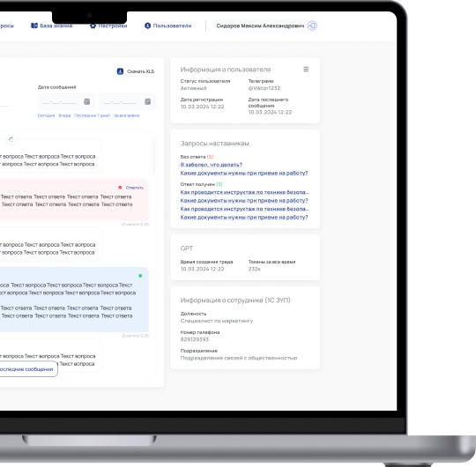This screenshot has height=467, width=476.
Task: Click the chat scrollbar beside the messages
Action: 153,156
